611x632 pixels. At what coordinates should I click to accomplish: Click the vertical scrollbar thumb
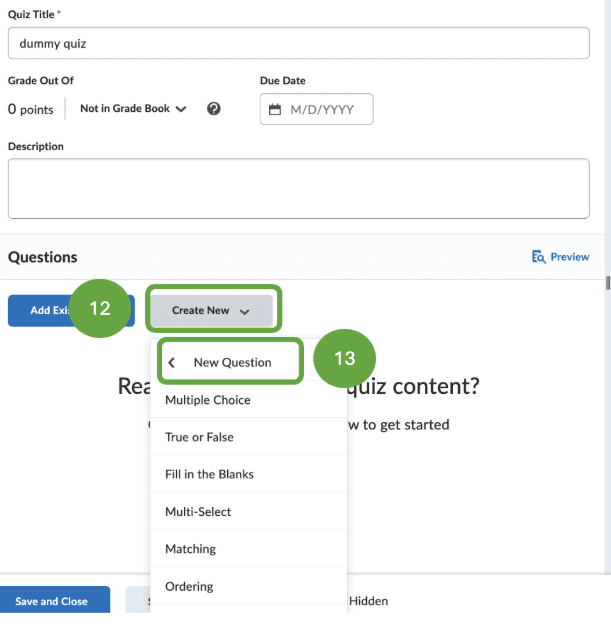(608, 283)
